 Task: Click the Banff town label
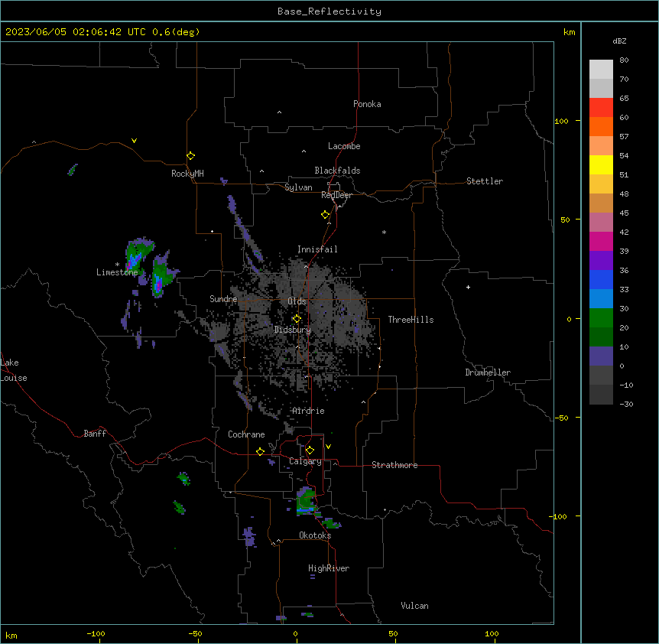click(x=95, y=434)
